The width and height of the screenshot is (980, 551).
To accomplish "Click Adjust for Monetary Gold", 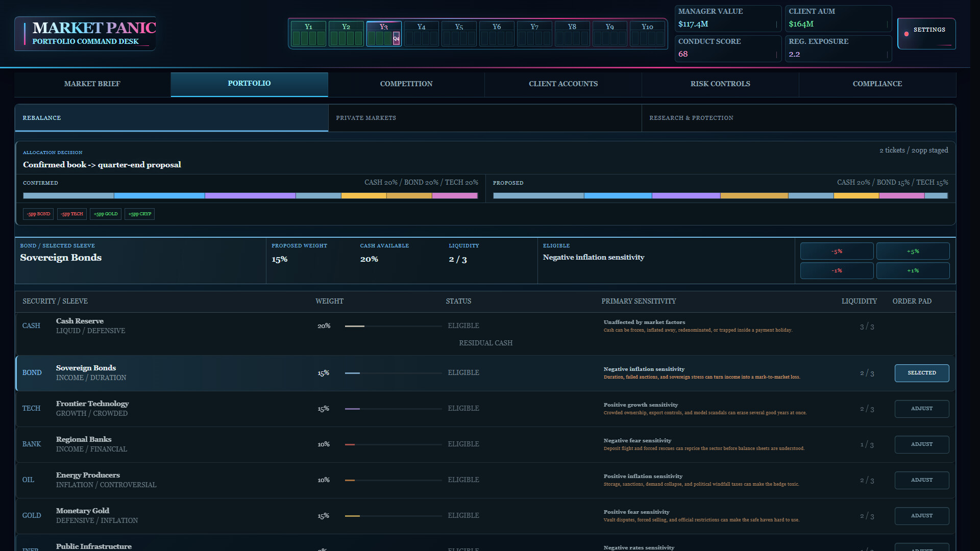I will point(922,516).
